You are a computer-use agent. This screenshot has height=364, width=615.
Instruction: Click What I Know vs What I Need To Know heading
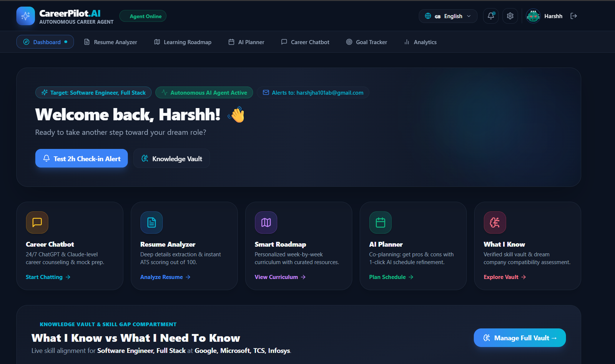click(136, 338)
